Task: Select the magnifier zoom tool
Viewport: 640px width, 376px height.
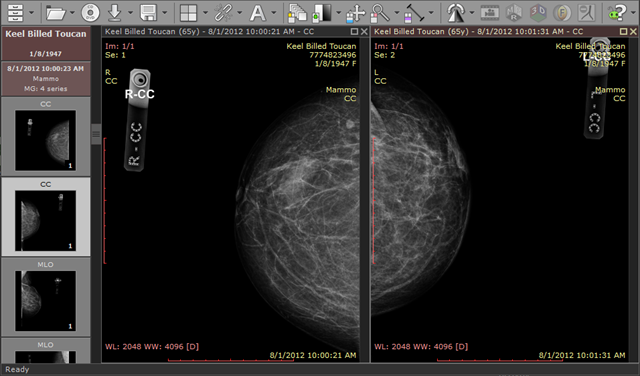Action: [380, 13]
